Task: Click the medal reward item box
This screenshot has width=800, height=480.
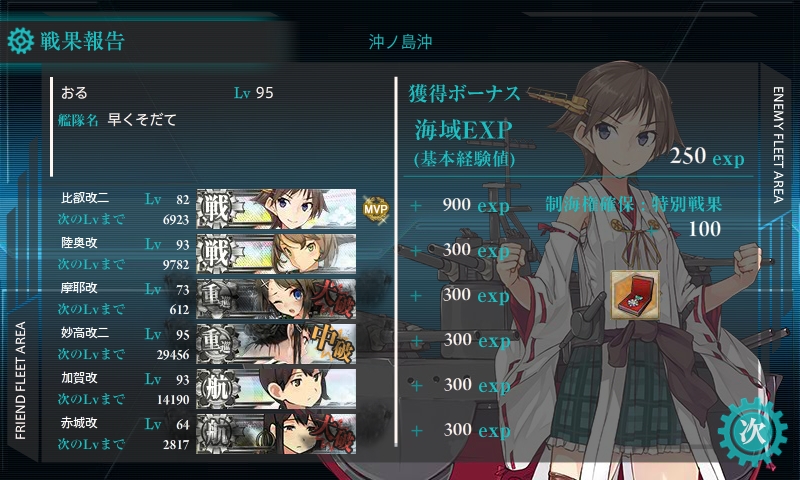Action: [635, 296]
